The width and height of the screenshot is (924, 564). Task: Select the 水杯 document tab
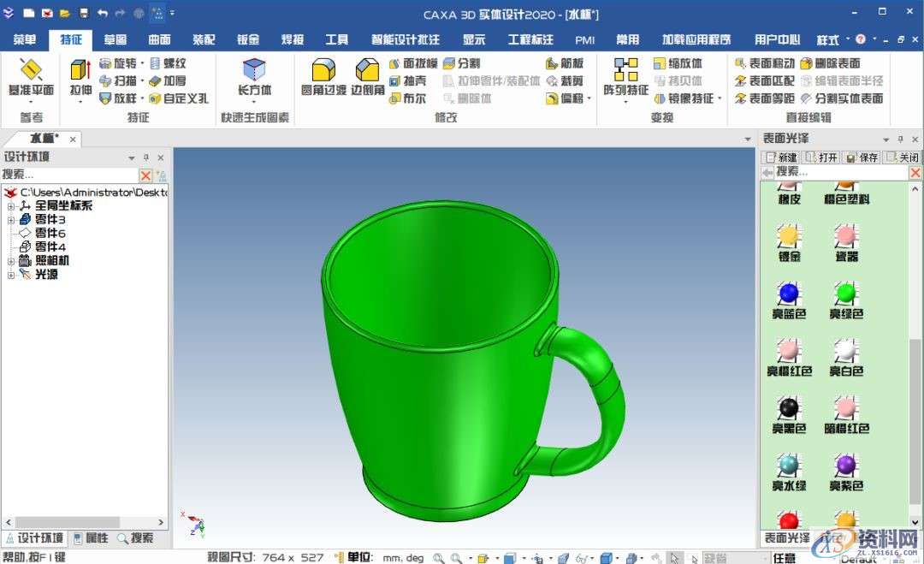point(41,138)
